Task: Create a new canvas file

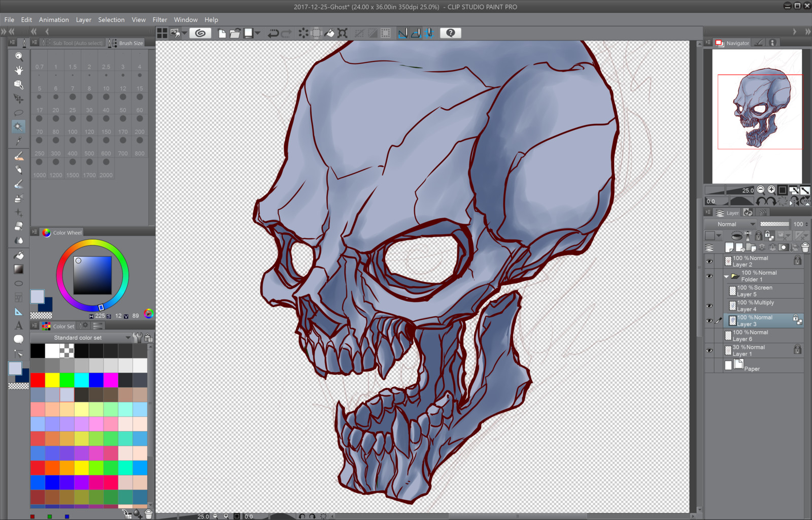Action: tap(222, 33)
